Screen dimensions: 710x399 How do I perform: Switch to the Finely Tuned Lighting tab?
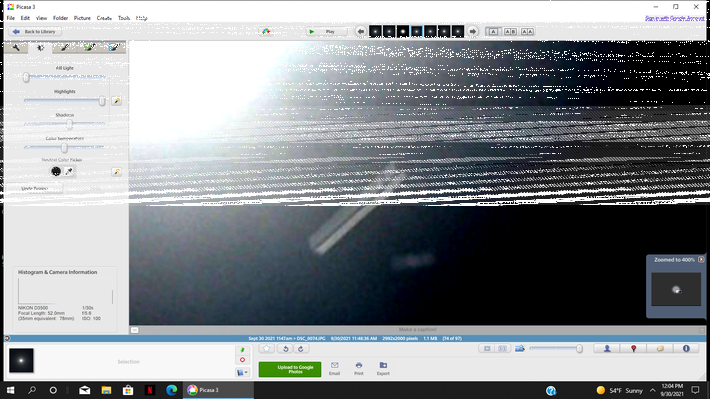pos(40,47)
